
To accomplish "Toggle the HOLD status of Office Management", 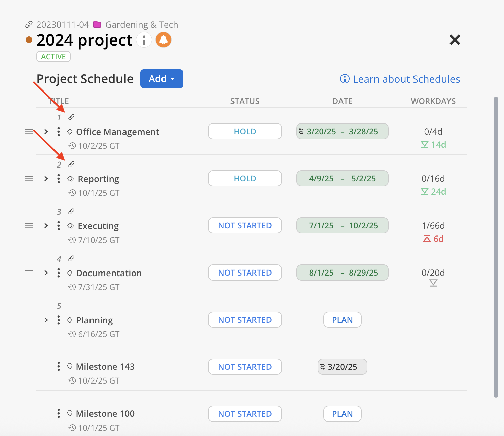I will point(245,131).
